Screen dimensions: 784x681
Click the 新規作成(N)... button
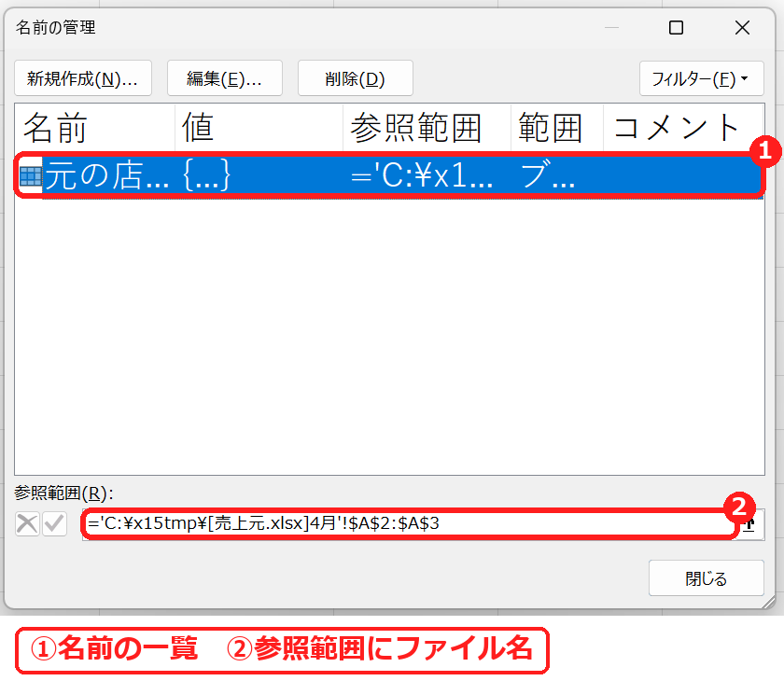[x=83, y=78]
